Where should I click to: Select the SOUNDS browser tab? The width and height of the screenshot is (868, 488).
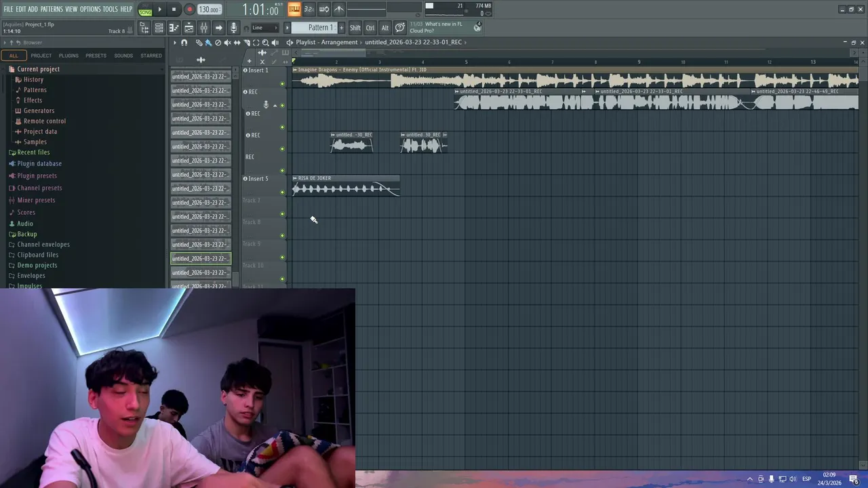pyautogui.click(x=123, y=56)
